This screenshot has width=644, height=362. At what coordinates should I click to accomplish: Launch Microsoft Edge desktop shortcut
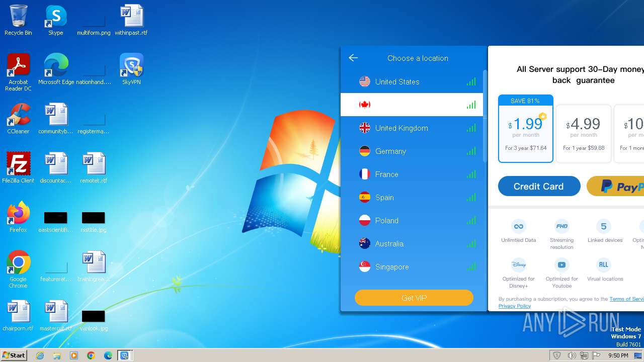56,69
